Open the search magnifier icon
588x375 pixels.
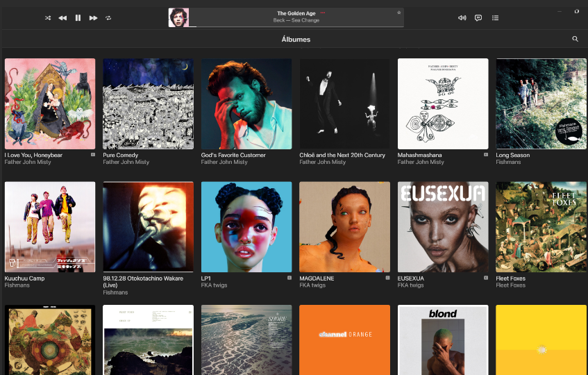(575, 39)
